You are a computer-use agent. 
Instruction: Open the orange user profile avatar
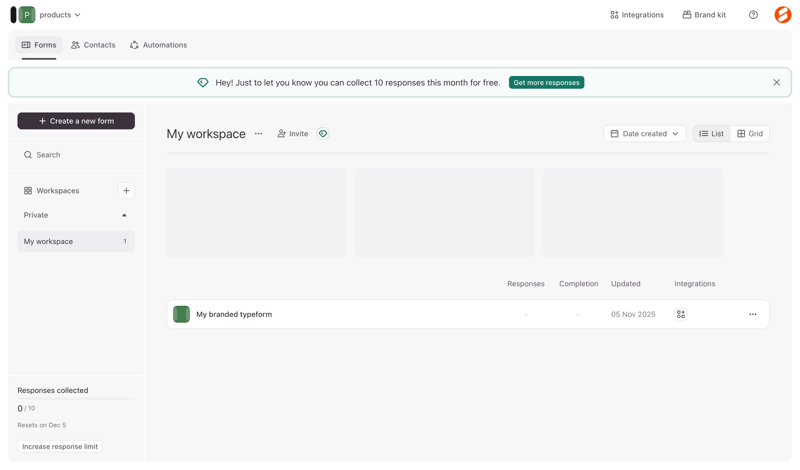783,15
